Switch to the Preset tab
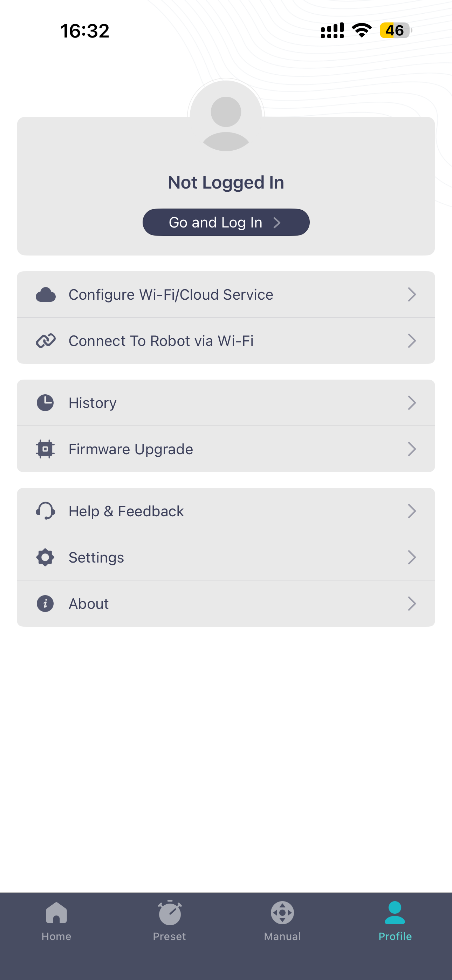The image size is (452, 980). (x=170, y=921)
